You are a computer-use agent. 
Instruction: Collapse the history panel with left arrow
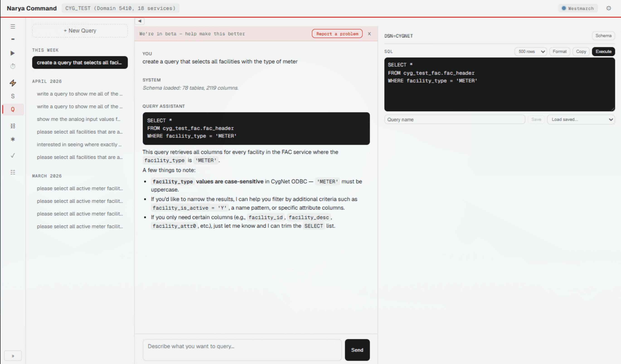(140, 21)
